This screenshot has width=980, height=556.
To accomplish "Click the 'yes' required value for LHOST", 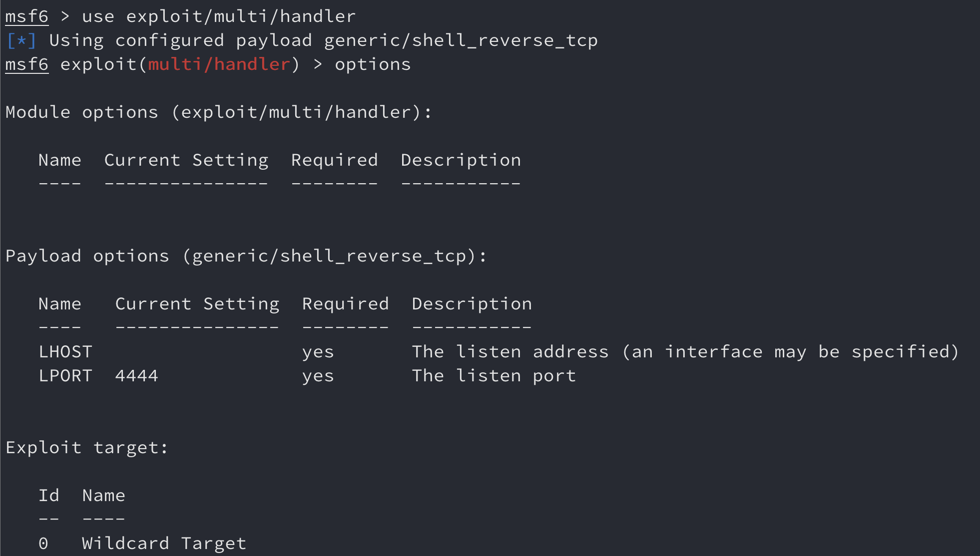I will (318, 353).
